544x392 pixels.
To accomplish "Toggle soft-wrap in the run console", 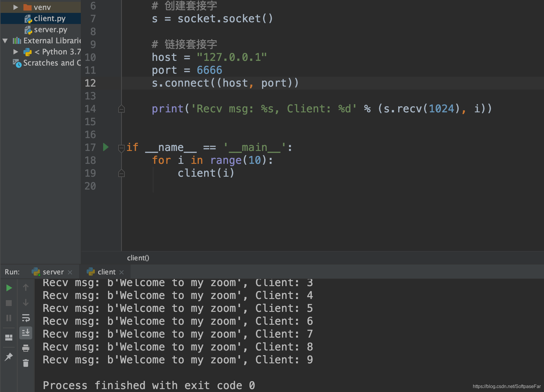I will pyautogui.click(x=26, y=318).
